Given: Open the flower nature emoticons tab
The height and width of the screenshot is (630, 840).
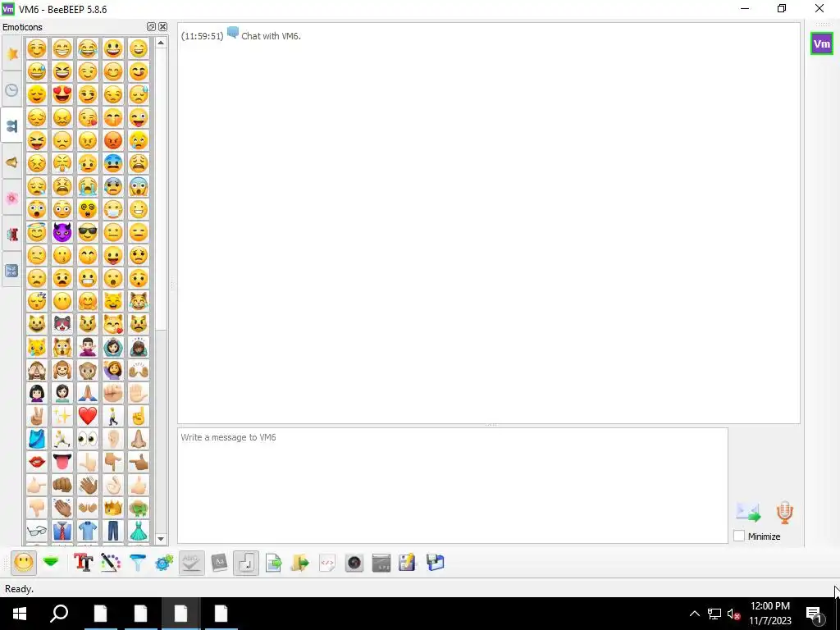Looking at the screenshot, I should click(11, 199).
